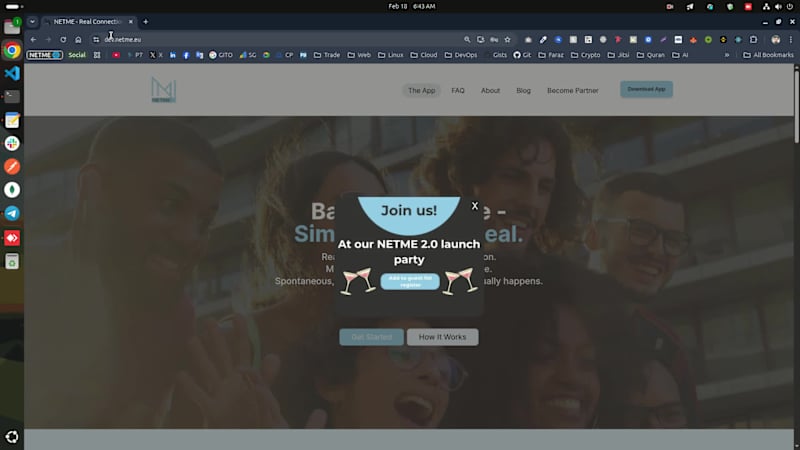Open the About nav link
Viewport: 800px width, 450px height.
(x=490, y=90)
